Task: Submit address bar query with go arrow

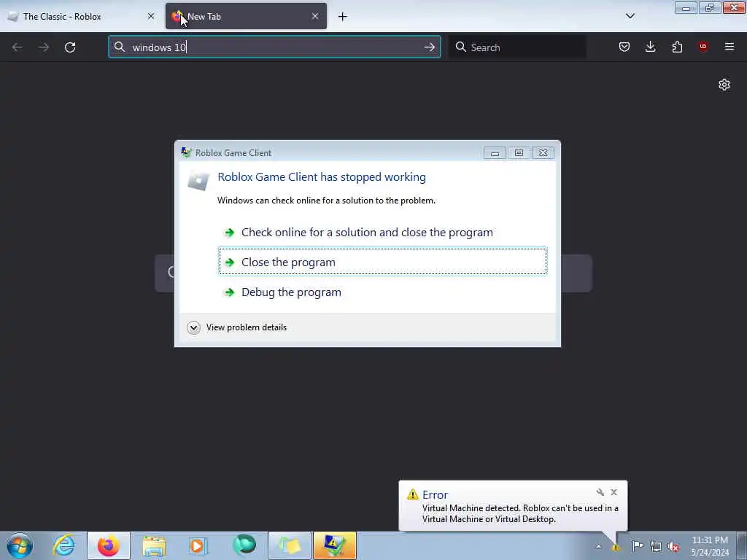Action: pos(429,47)
